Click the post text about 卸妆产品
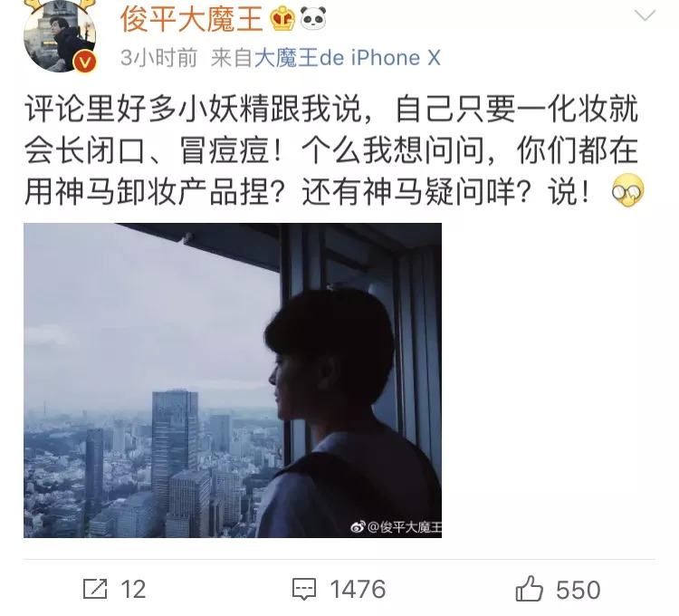 (330, 149)
